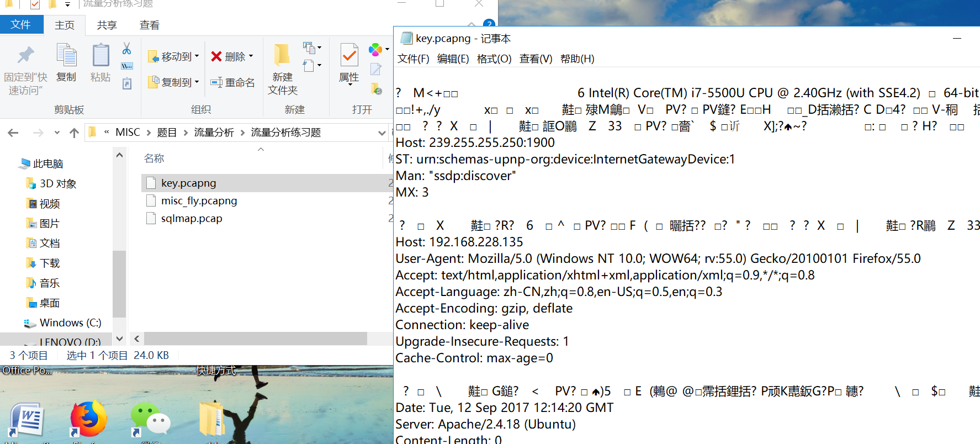Click the Properties (属性) checkmark icon
The image size is (980, 444).
coord(349,55)
